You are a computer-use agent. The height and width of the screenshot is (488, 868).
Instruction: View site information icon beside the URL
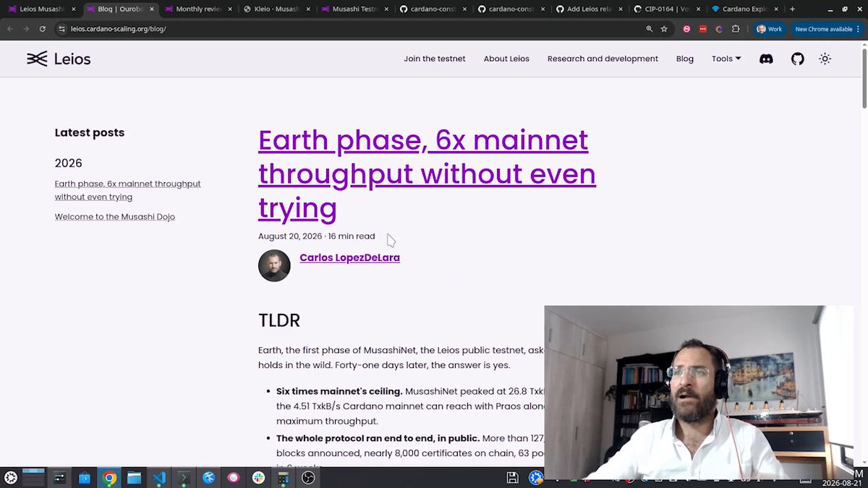62,29
